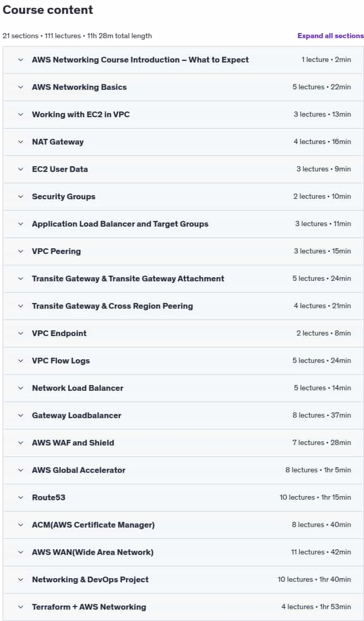Expand EC2 User Data chevron arrow
Viewport: 364px width, 621px height.
click(21, 169)
